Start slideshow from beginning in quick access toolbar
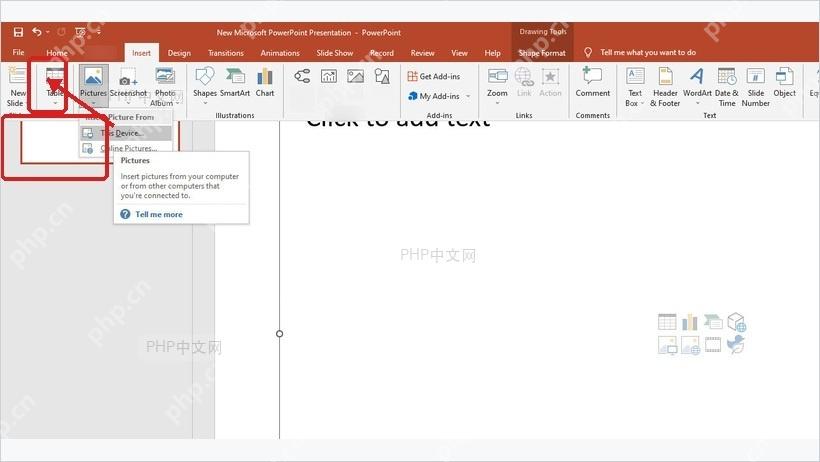This screenshot has height=462, width=820. [x=80, y=32]
